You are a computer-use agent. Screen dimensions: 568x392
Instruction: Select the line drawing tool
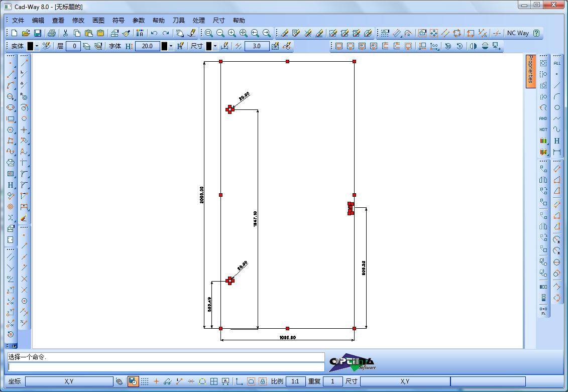click(11, 75)
